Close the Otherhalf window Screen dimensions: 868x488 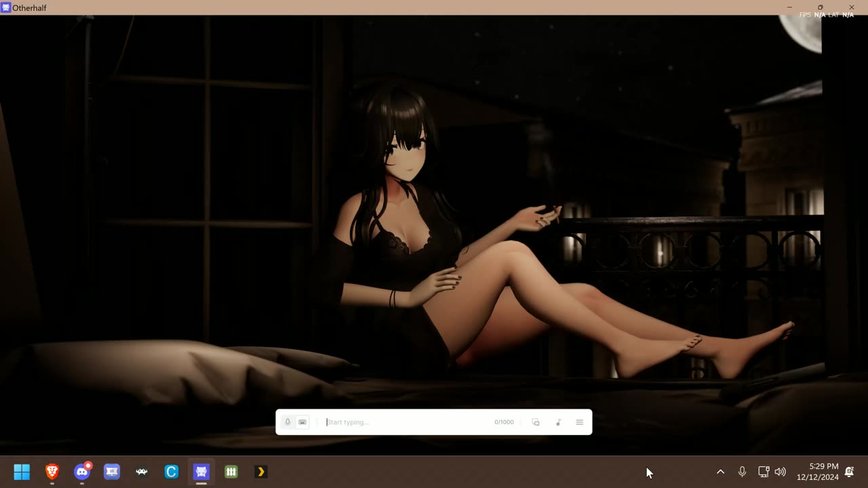[852, 7]
